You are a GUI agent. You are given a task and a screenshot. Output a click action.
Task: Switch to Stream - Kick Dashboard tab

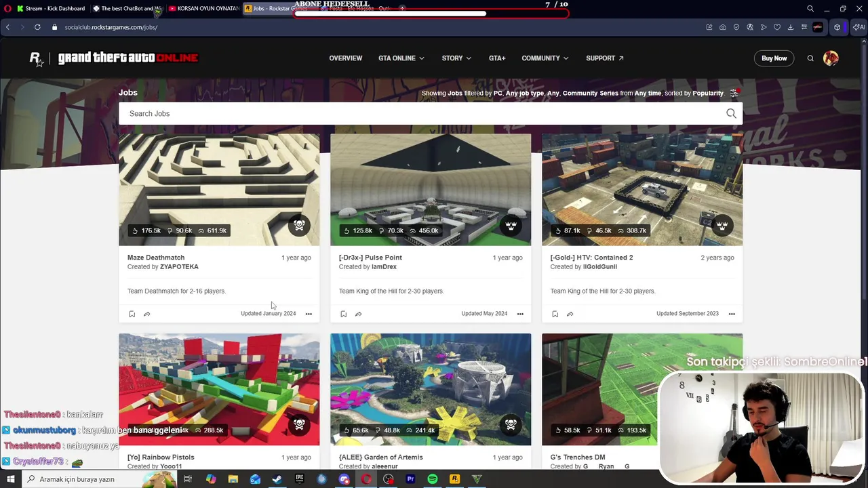[x=51, y=9]
